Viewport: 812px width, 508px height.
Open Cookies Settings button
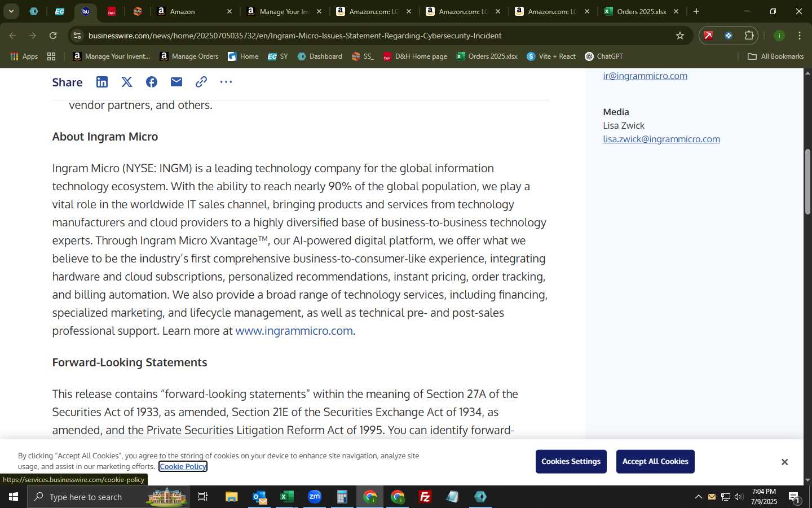click(x=571, y=462)
